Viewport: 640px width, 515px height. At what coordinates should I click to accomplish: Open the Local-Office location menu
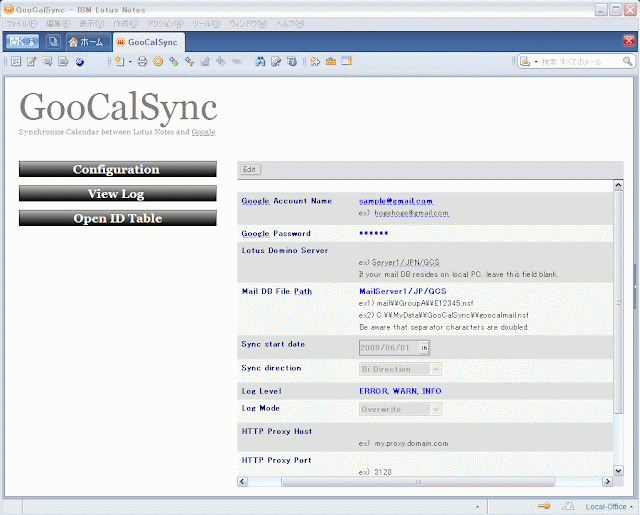[x=609, y=506]
